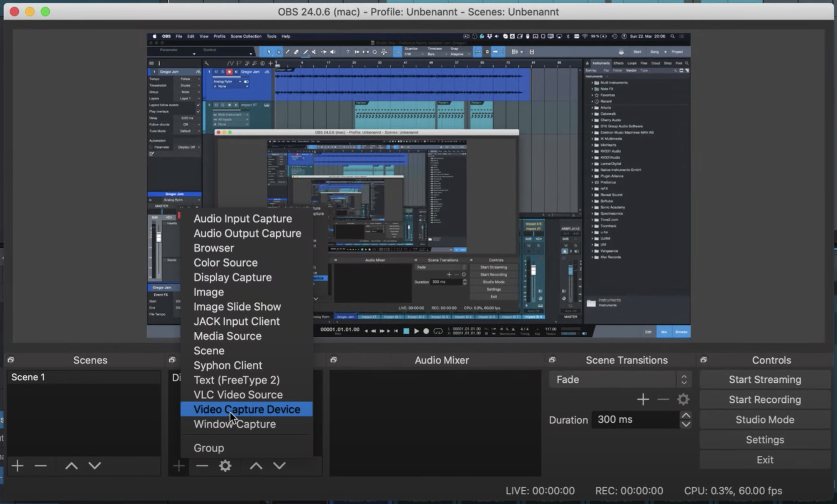
Task: Pop out the Controls dock
Action: (x=703, y=360)
